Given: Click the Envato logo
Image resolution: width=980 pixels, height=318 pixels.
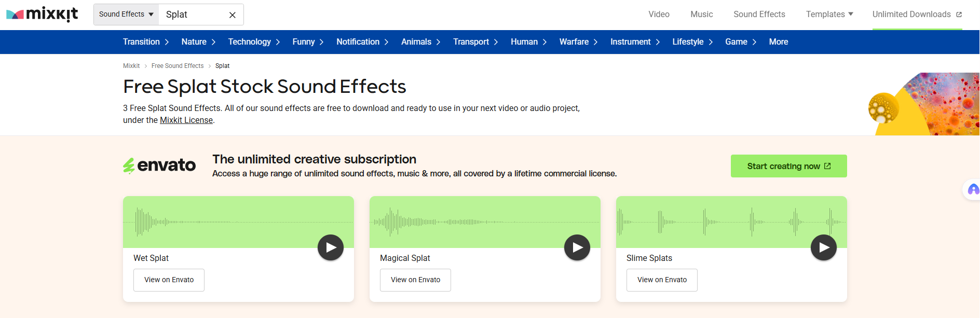Looking at the screenshot, I should pos(159,165).
